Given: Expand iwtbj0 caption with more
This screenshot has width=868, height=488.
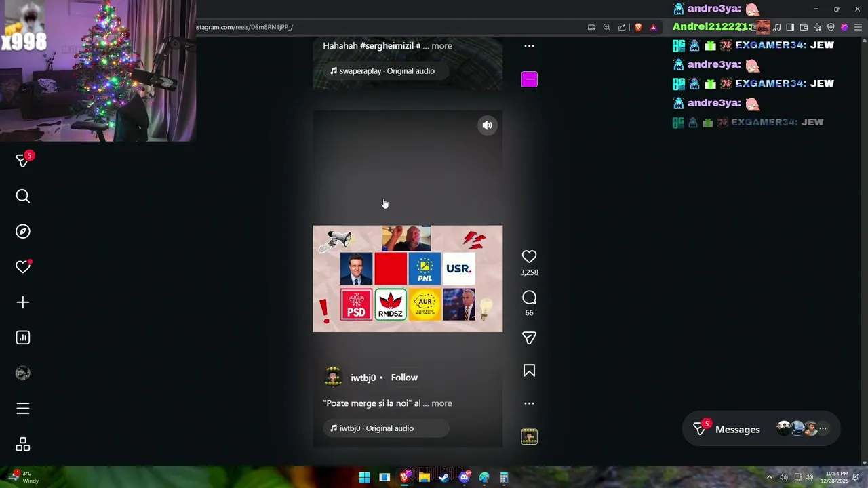Looking at the screenshot, I should pyautogui.click(x=441, y=403).
